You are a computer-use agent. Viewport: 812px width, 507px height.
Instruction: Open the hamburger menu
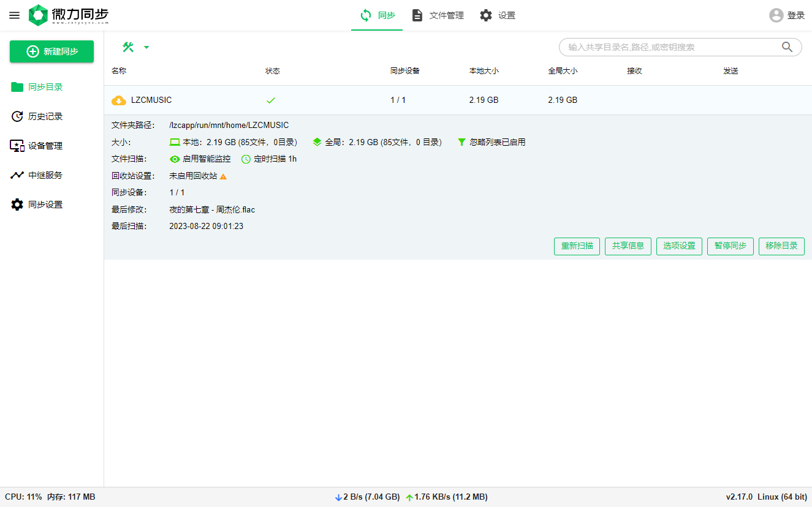[14, 15]
